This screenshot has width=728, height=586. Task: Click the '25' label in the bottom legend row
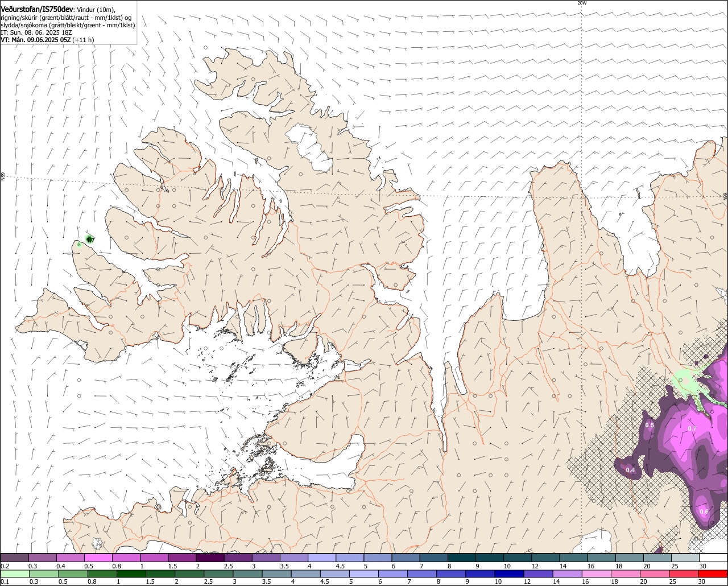click(672, 581)
